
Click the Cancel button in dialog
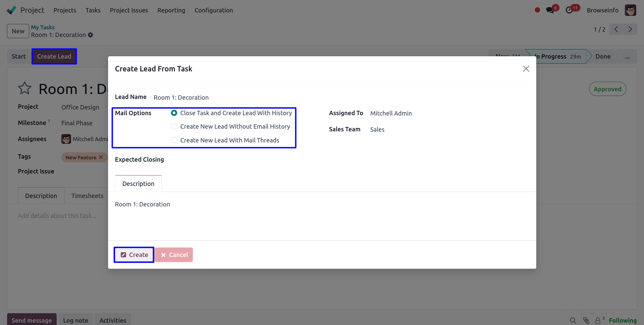[174, 255]
